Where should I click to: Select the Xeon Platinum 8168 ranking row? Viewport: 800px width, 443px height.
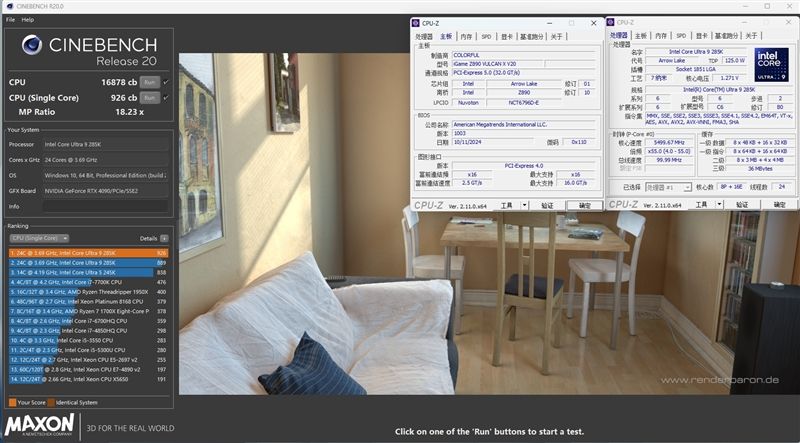tap(89, 302)
